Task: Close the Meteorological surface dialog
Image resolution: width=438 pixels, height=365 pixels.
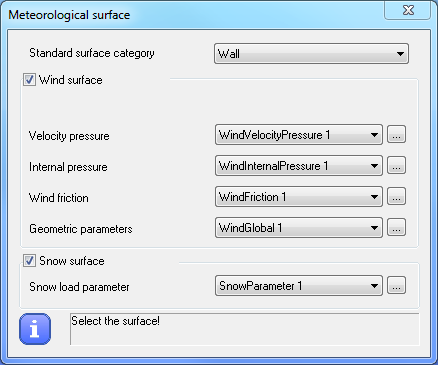Action: point(408,10)
